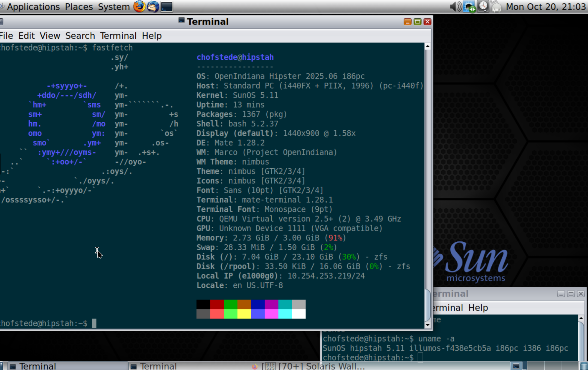Viewport: 588px width, 370px height.
Task: Open the View menu in Terminal
Action: (50, 36)
